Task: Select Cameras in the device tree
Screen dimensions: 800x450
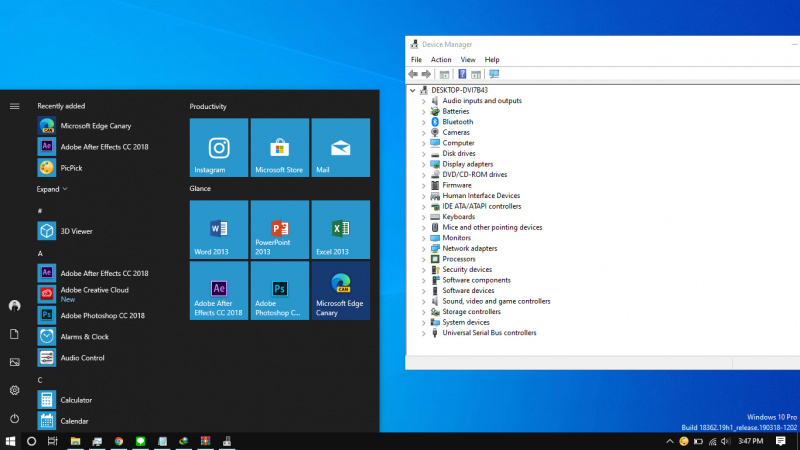Action: (x=456, y=132)
